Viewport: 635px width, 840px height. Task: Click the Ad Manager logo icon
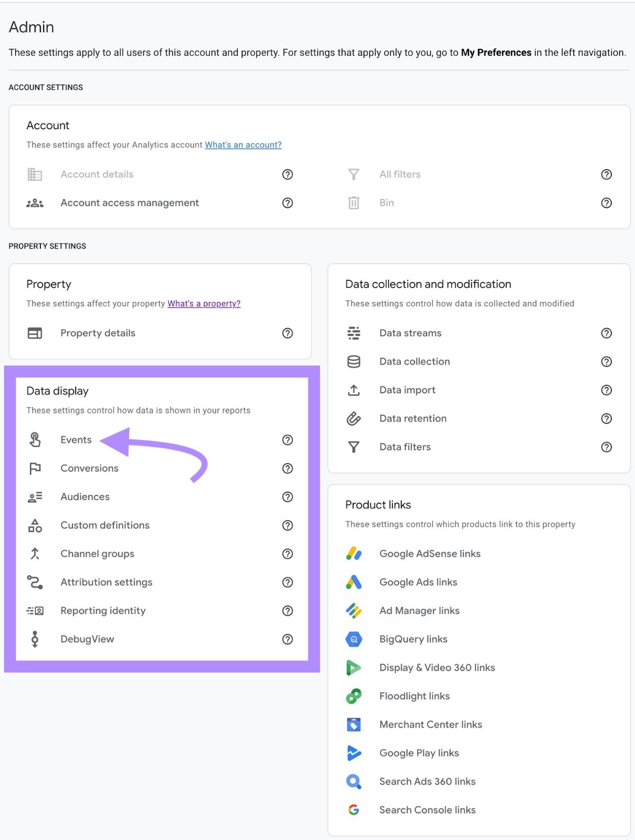point(354,611)
